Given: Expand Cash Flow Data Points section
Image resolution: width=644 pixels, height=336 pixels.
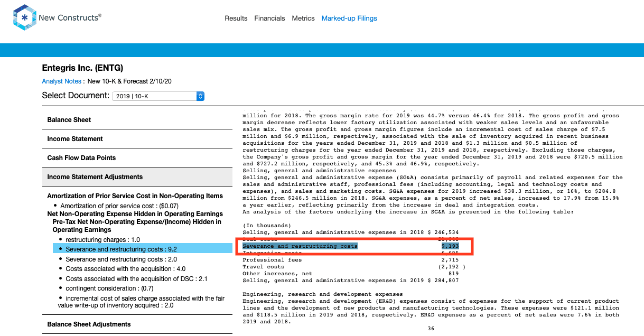Looking at the screenshot, I should click(x=137, y=158).
